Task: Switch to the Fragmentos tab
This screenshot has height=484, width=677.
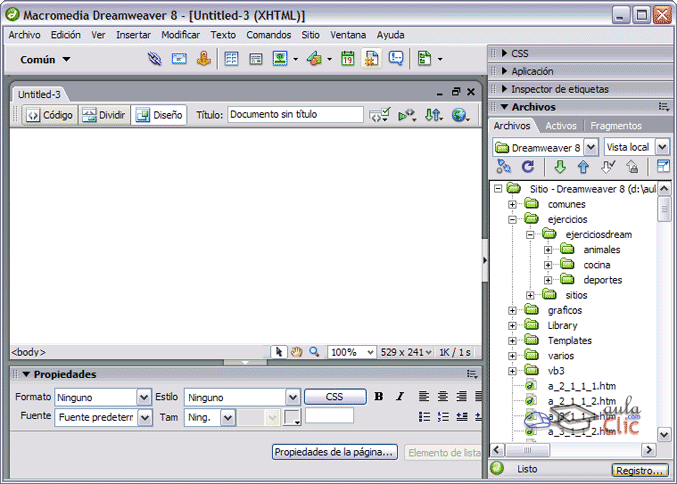Action: tap(616, 126)
